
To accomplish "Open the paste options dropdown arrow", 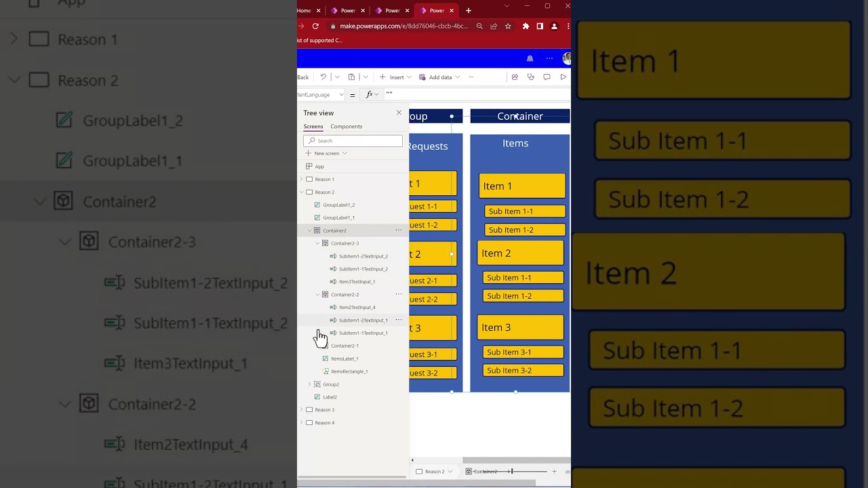I will (x=365, y=77).
